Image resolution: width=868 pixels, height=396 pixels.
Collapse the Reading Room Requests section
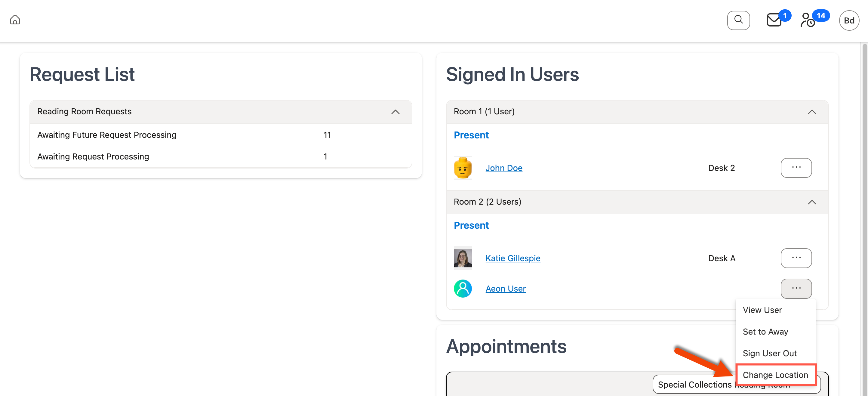click(x=395, y=112)
